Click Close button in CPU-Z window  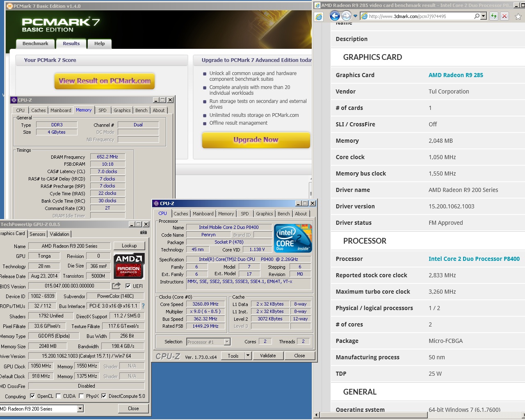pyautogui.click(x=299, y=356)
